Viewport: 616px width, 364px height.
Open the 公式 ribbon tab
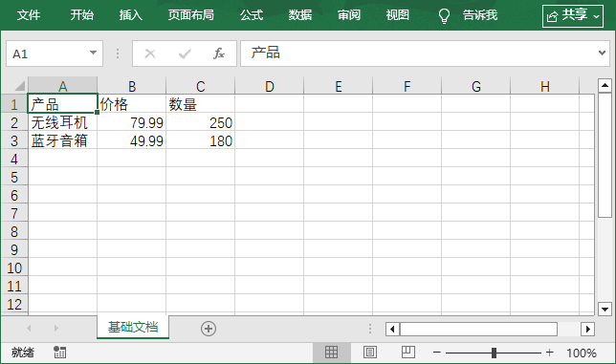pyautogui.click(x=252, y=15)
